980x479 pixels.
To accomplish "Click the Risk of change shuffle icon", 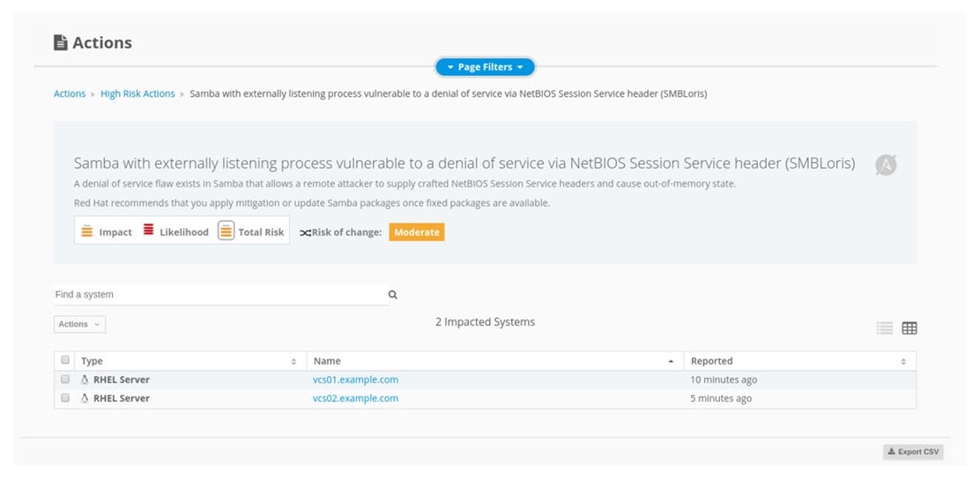I will [x=305, y=232].
